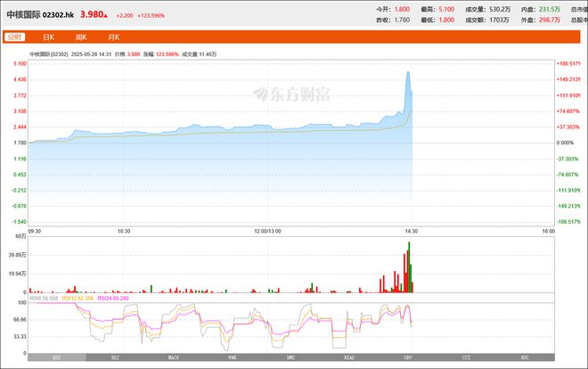Click the 3.772 price axis label
Image resolution: width=588 pixels, height=369 pixels.
(x=20, y=95)
